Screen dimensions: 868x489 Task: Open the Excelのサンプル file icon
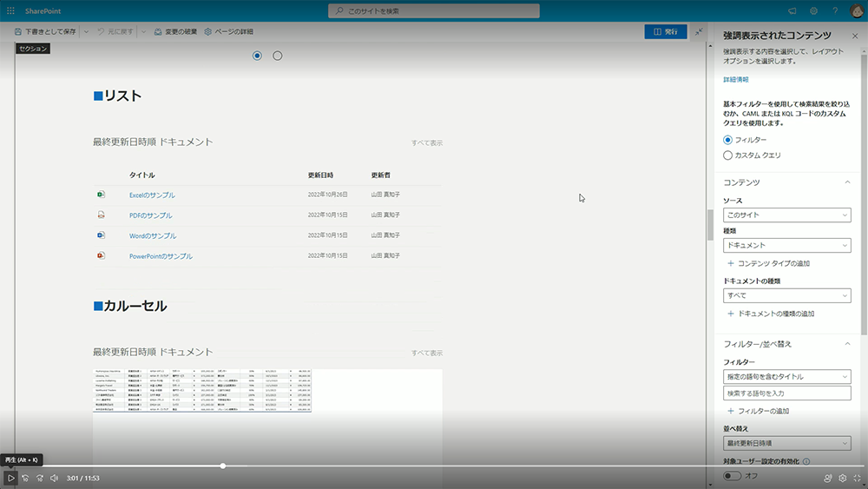101,195
